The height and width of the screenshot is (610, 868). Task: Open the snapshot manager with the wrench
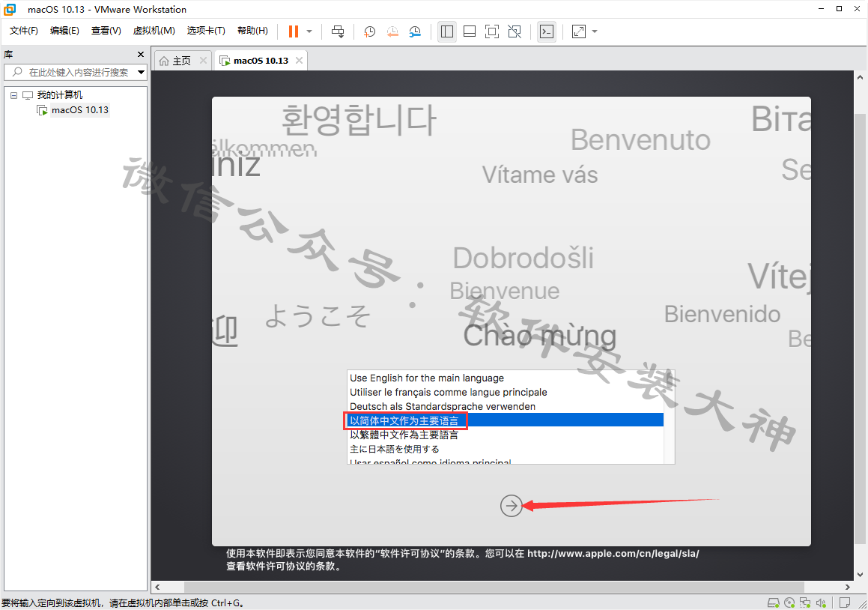pos(415,31)
